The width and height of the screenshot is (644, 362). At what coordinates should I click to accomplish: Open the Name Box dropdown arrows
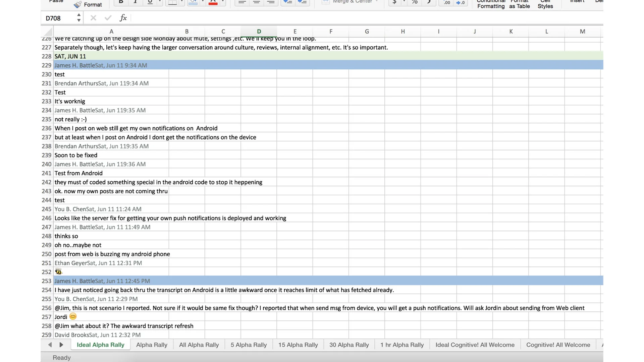coord(79,18)
